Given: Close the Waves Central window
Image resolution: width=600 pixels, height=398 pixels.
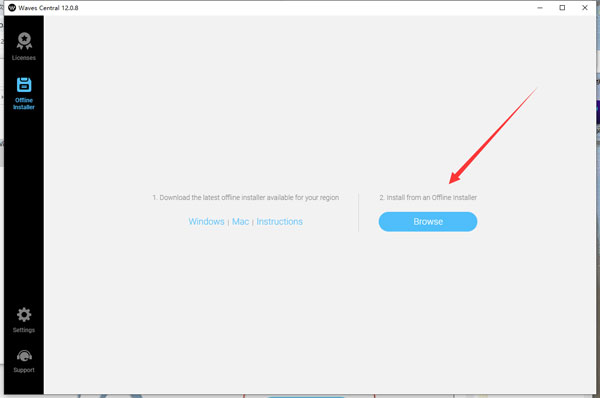Looking at the screenshot, I should tap(585, 8).
